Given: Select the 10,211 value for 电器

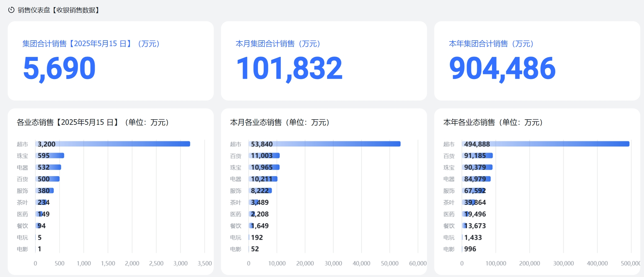Looking at the screenshot, I should coord(262,179).
